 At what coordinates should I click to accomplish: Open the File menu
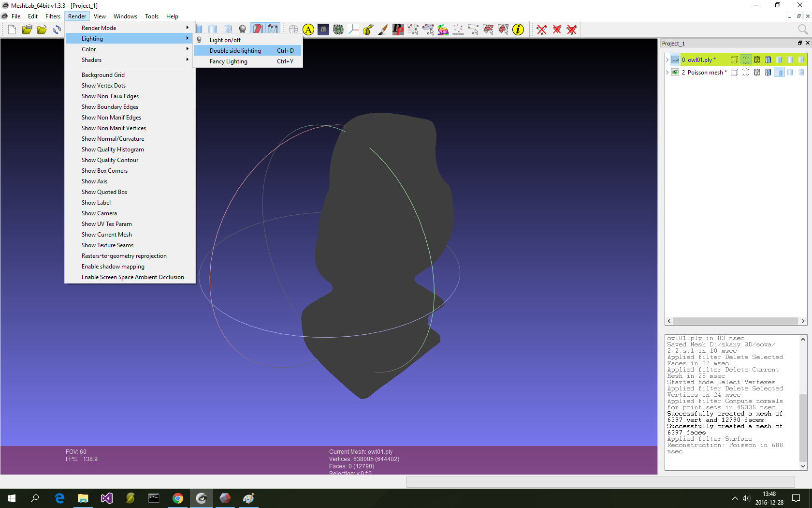[x=16, y=16]
